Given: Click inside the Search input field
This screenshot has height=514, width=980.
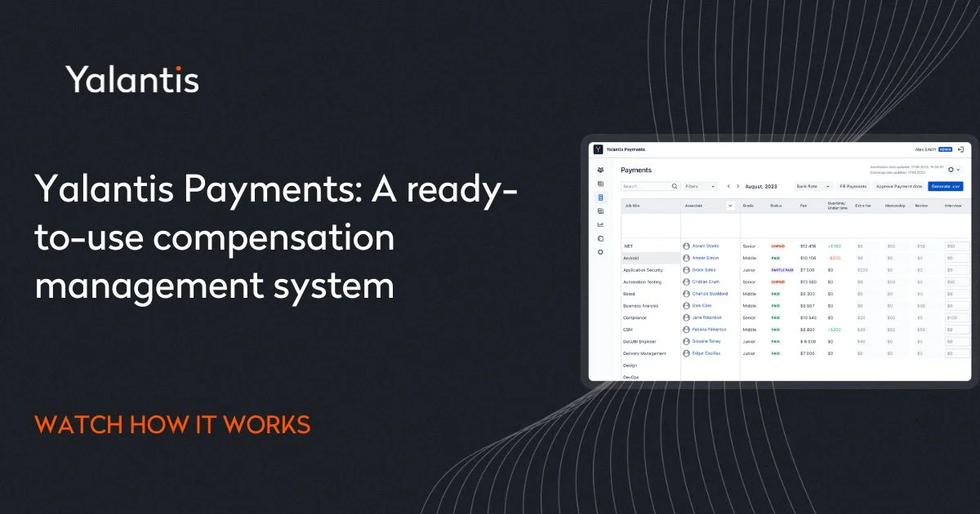Looking at the screenshot, I should (644, 186).
